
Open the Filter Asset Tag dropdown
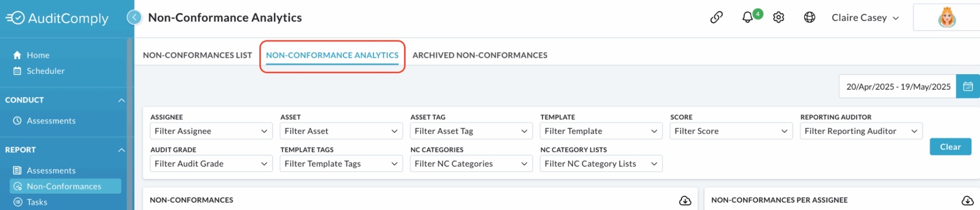(x=471, y=131)
